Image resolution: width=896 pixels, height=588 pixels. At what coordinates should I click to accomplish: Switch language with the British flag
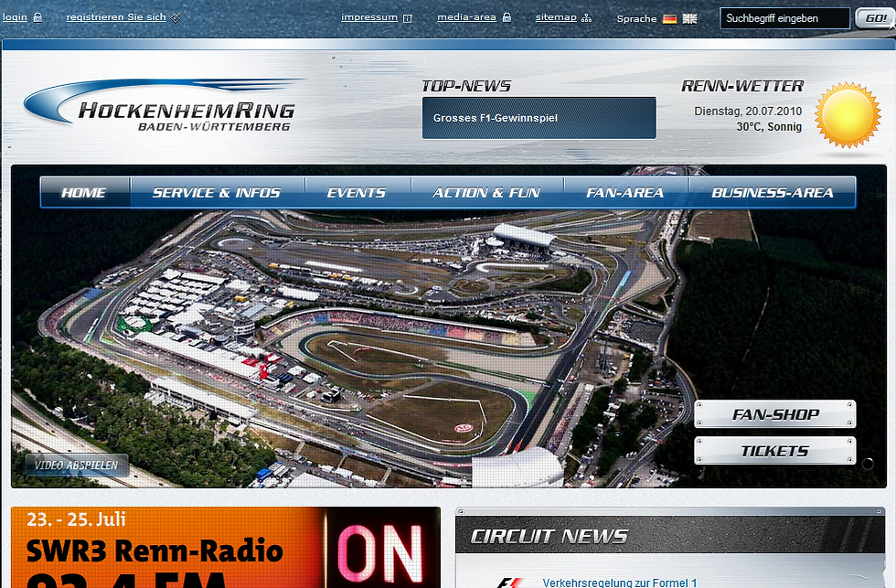pyautogui.click(x=690, y=19)
